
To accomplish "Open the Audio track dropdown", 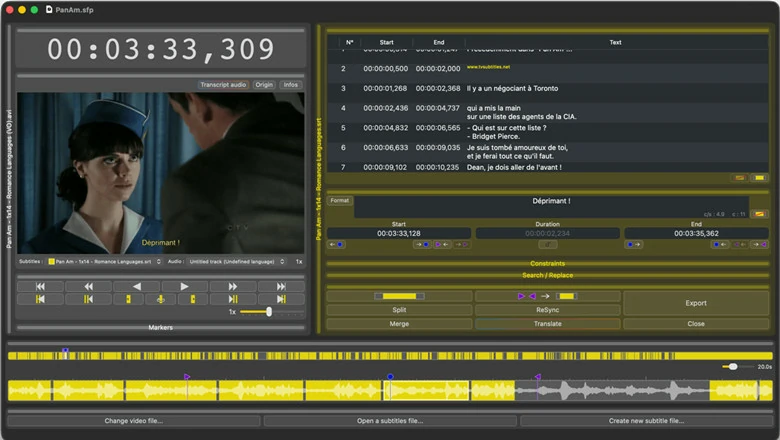I will click(237, 262).
